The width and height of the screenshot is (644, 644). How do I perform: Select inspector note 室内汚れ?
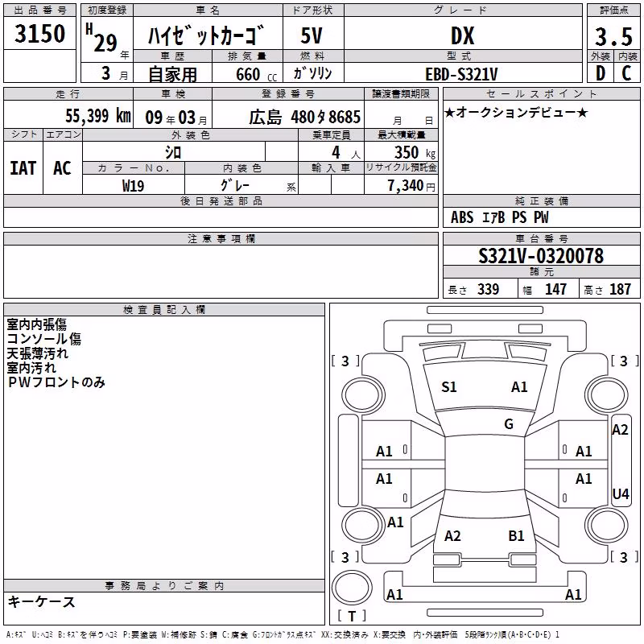coord(31,368)
